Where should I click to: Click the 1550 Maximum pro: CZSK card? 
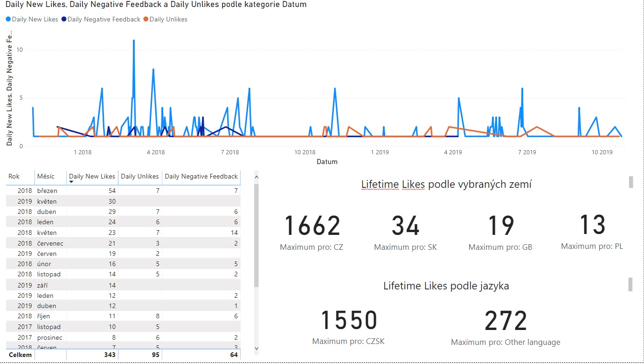348,327
